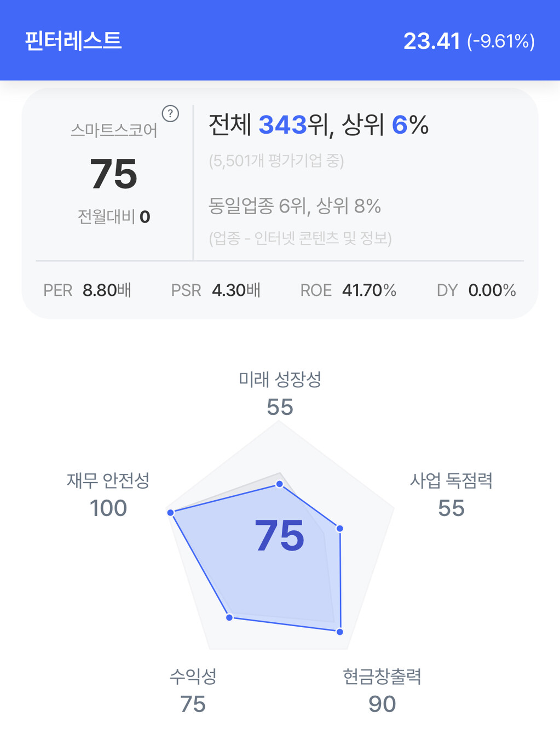Click the SmartScore help question mark icon
Screen dimensions: 560x745
click(x=170, y=113)
